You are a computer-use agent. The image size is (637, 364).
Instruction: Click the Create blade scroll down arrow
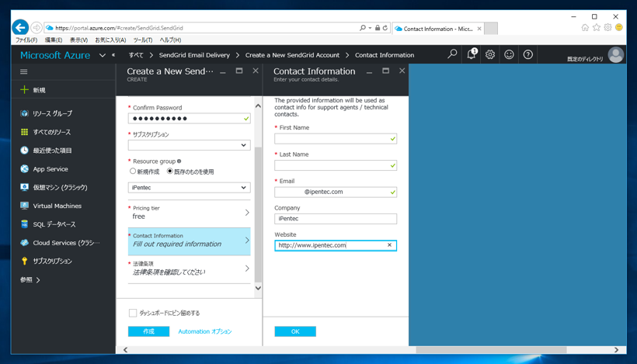pos(258,288)
